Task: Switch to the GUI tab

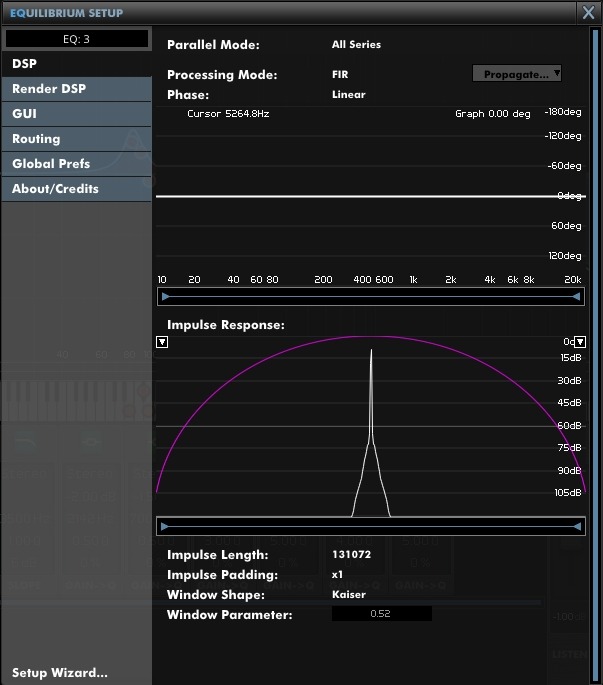Action: tap(76, 114)
